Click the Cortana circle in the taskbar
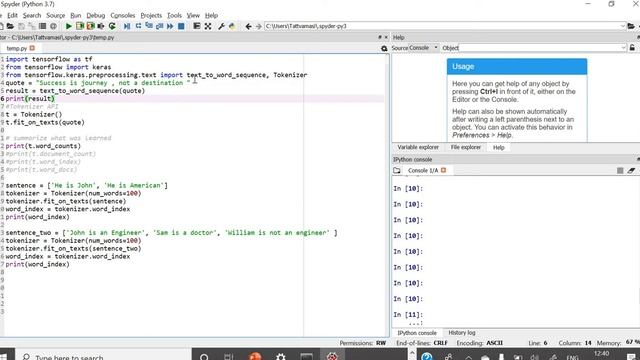 click(204, 356)
